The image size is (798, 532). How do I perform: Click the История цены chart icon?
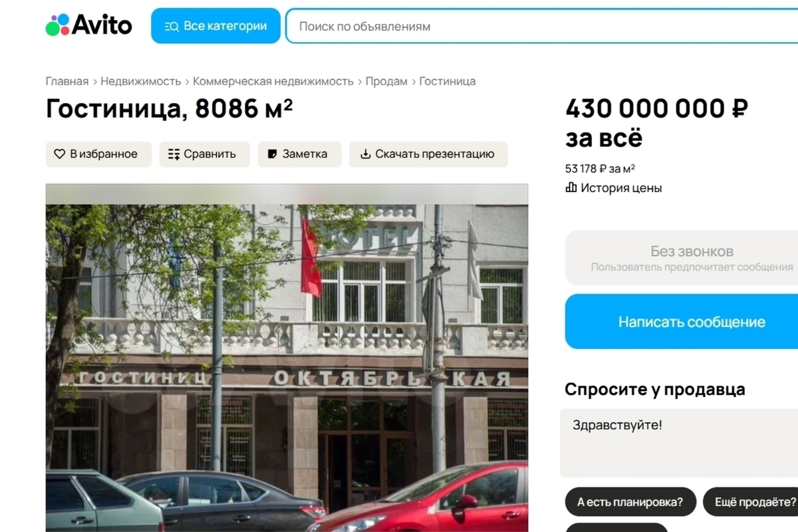[x=571, y=188]
